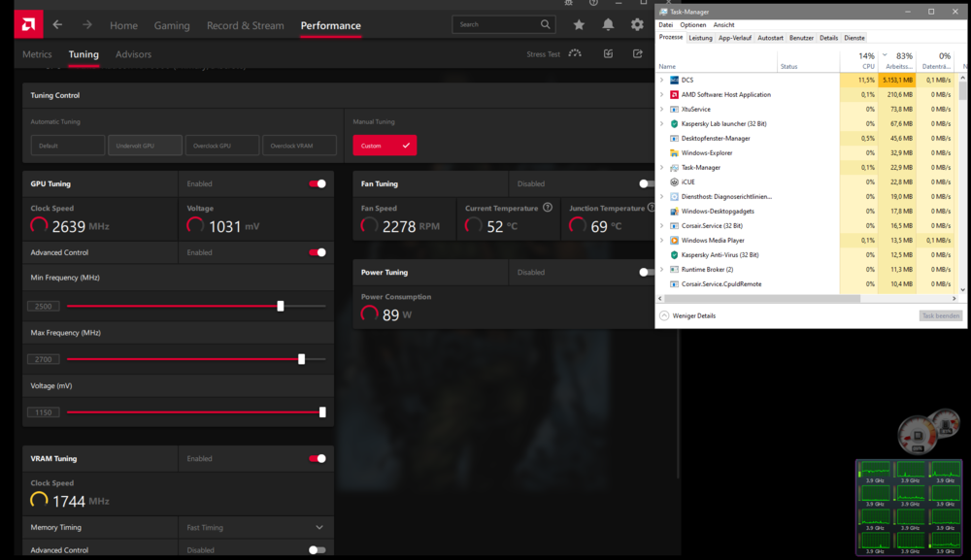Click the import profile icon next to Stress Test

607,53
